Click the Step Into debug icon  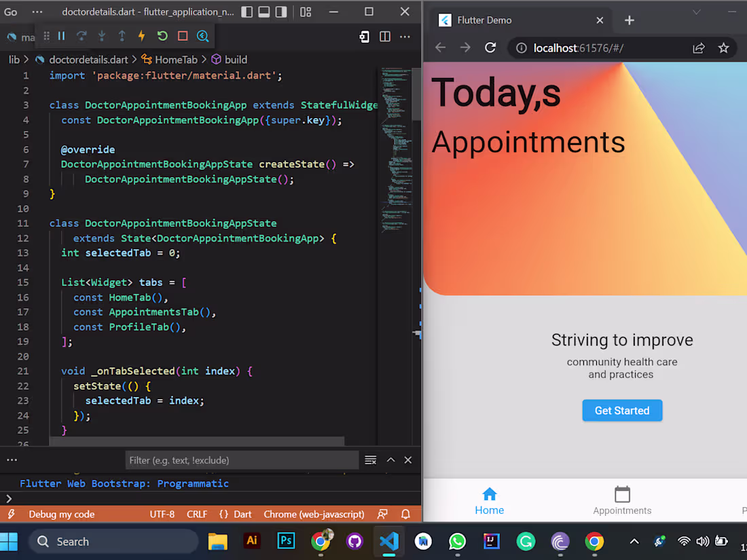click(101, 36)
